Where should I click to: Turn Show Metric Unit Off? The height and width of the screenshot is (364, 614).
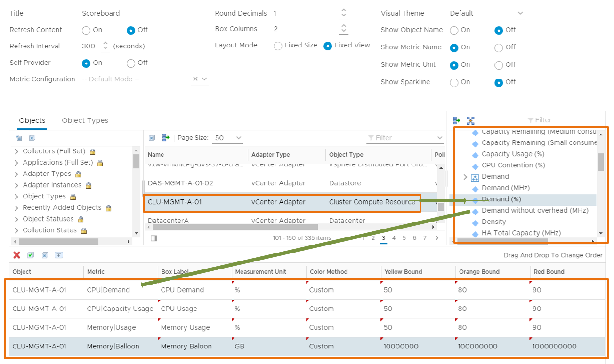(x=499, y=65)
